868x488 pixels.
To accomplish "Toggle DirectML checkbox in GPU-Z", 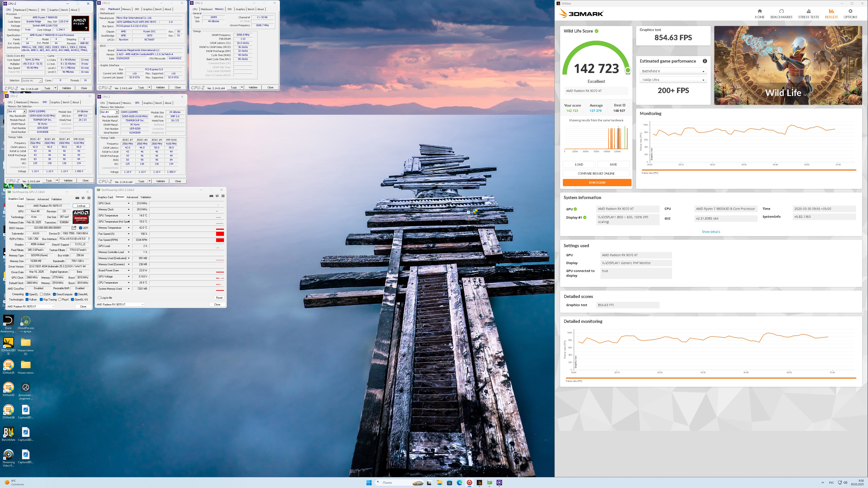I will pyautogui.click(x=76, y=294).
